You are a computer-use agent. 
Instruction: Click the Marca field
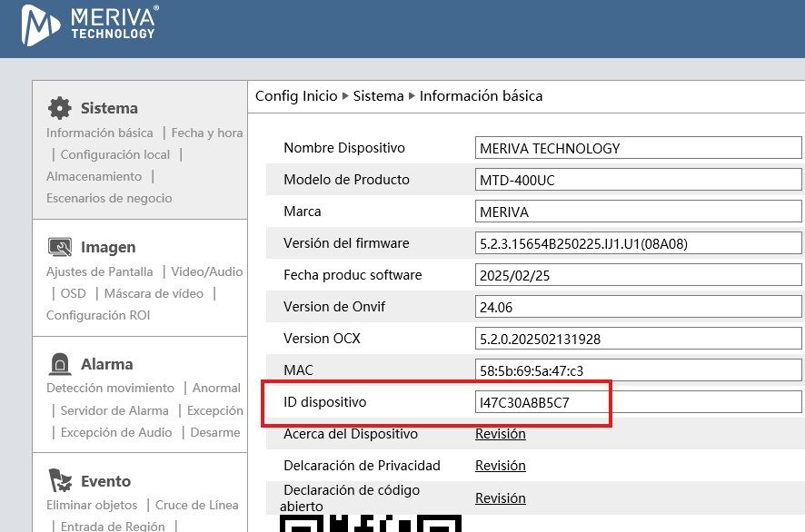point(638,212)
